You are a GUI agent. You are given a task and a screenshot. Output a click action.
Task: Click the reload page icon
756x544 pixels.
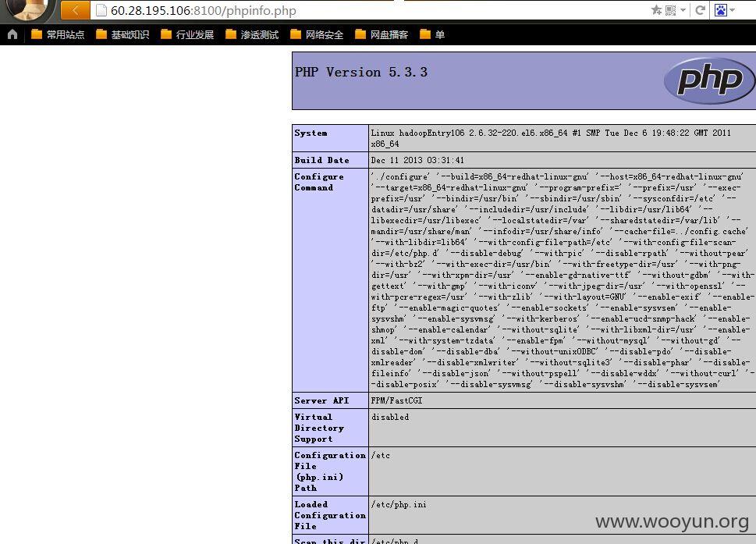click(x=700, y=10)
